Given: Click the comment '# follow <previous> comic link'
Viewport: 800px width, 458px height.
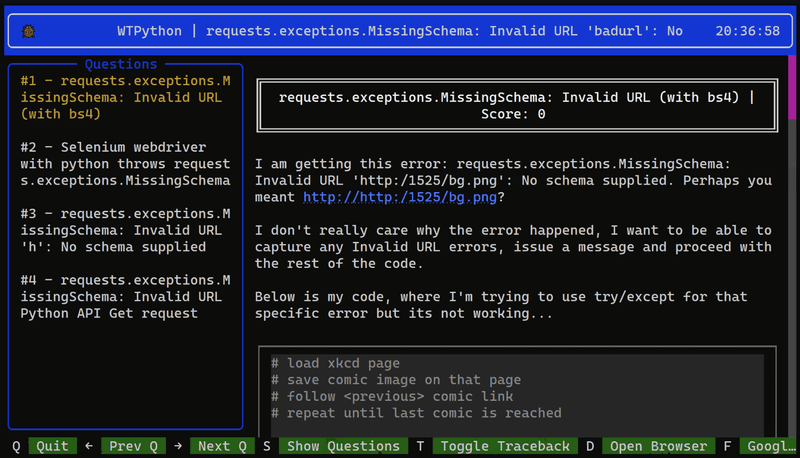Looking at the screenshot, I should point(392,396).
